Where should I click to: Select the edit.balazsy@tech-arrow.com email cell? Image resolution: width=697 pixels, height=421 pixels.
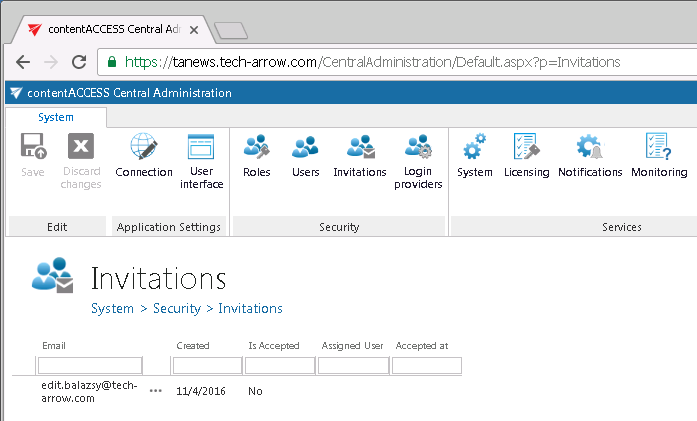(89, 392)
